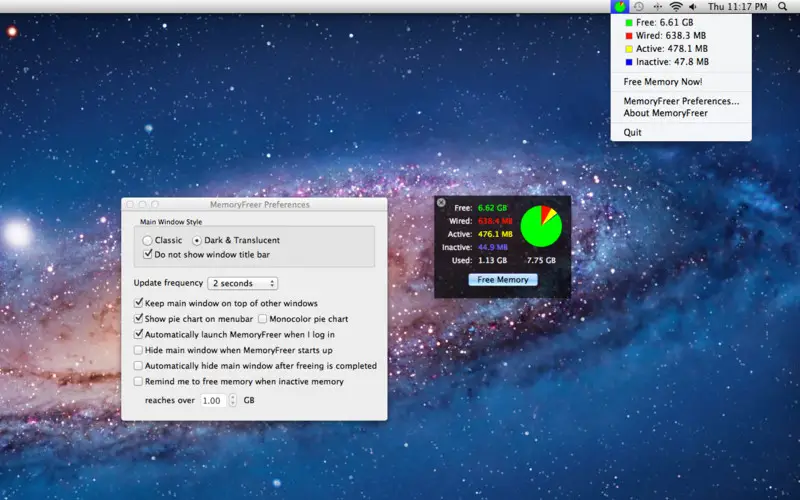Image resolution: width=800 pixels, height=500 pixels.
Task: Enable Hide main window when MemoryFreer starts
Action: tap(138, 350)
